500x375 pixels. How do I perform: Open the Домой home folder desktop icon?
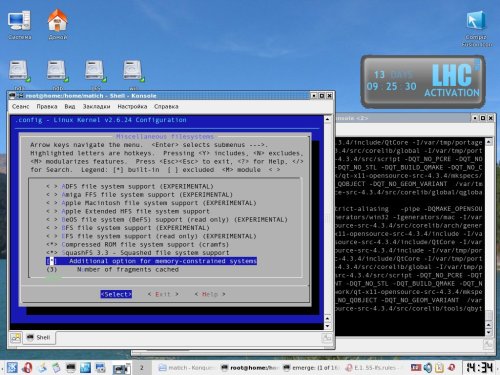point(58,24)
